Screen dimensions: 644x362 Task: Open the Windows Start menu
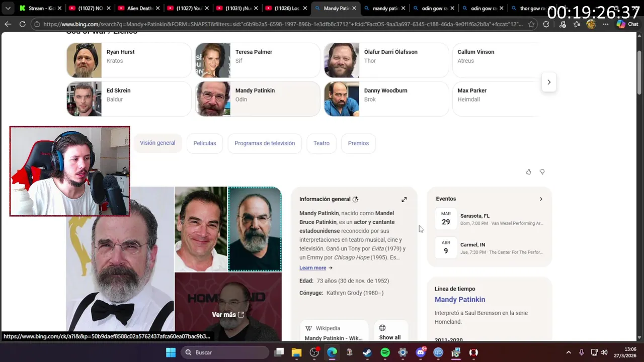tap(171, 352)
